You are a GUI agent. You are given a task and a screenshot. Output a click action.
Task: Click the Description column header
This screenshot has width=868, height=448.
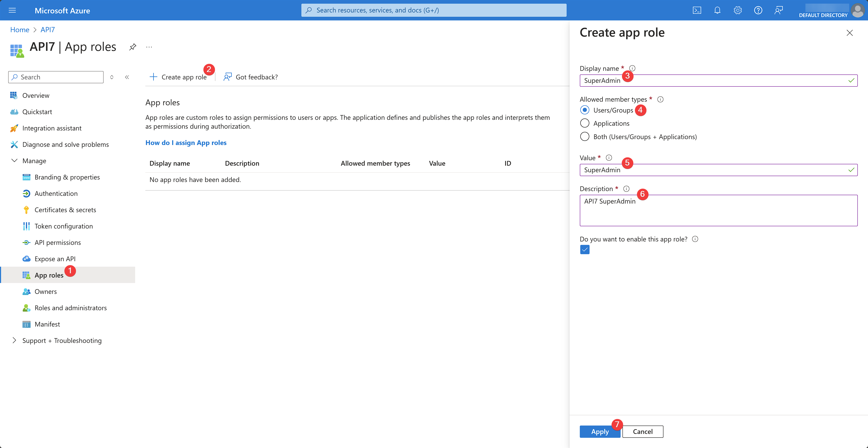[x=242, y=163]
